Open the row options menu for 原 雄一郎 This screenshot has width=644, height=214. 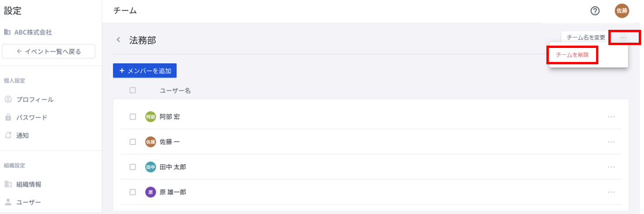coord(611,192)
